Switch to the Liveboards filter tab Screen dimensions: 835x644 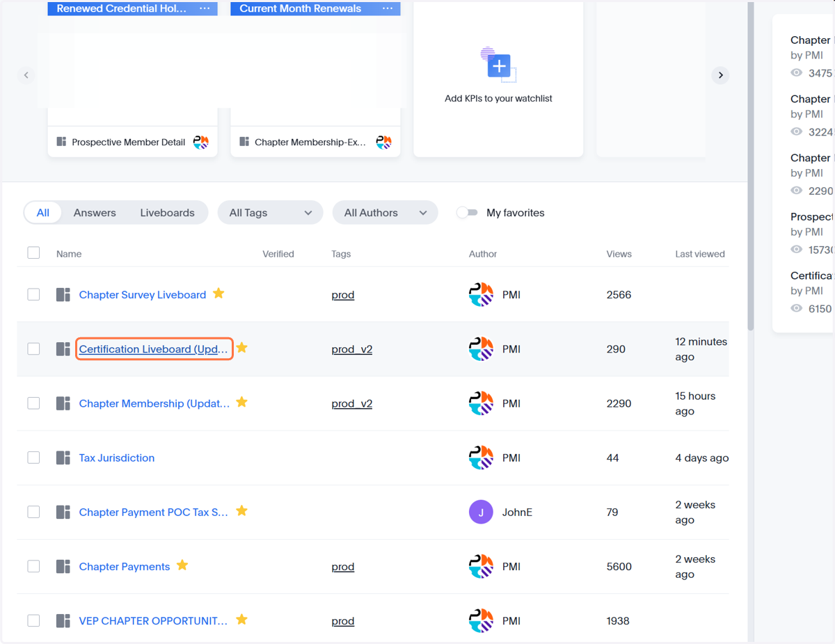pos(168,213)
